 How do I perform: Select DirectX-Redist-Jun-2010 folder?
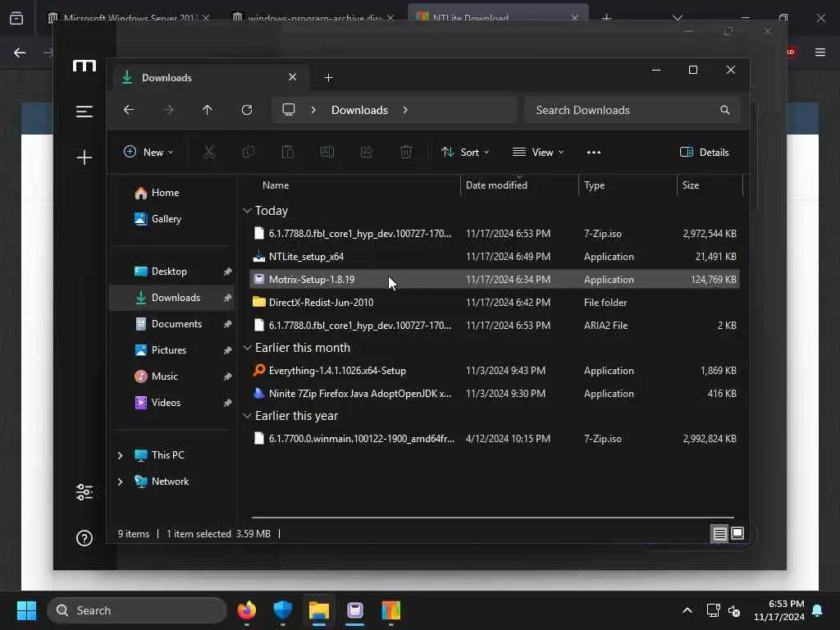coord(494,302)
